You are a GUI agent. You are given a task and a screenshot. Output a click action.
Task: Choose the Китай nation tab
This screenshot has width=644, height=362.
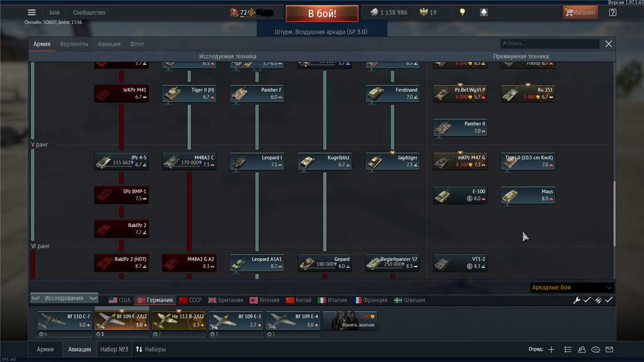pyautogui.click(x=298, y=300)
